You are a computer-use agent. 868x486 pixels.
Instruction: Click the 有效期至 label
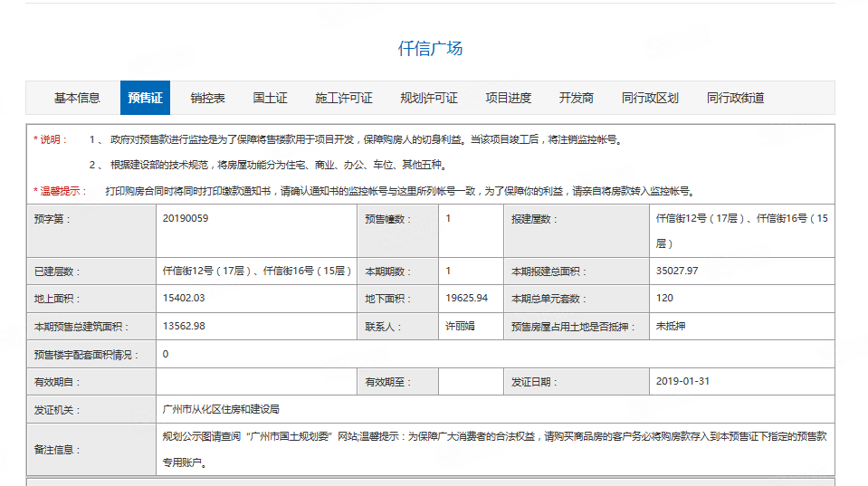pos(387,382)
